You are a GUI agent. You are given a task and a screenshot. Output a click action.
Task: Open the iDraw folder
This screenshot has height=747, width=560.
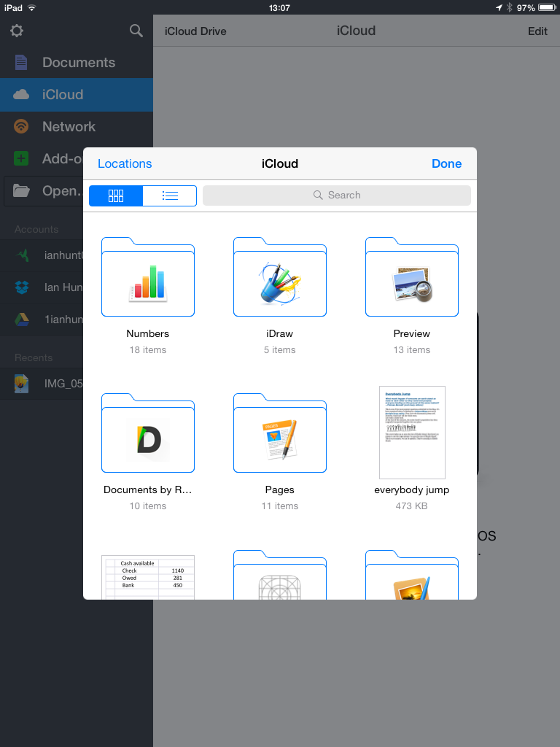point(280,276)
